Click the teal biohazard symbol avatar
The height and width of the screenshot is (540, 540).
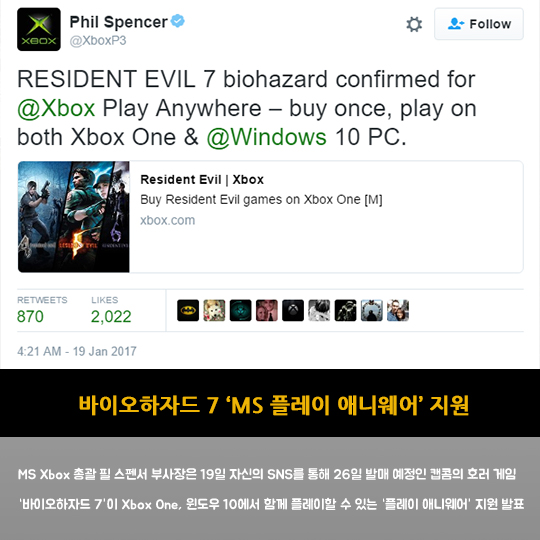coord(240,310)
